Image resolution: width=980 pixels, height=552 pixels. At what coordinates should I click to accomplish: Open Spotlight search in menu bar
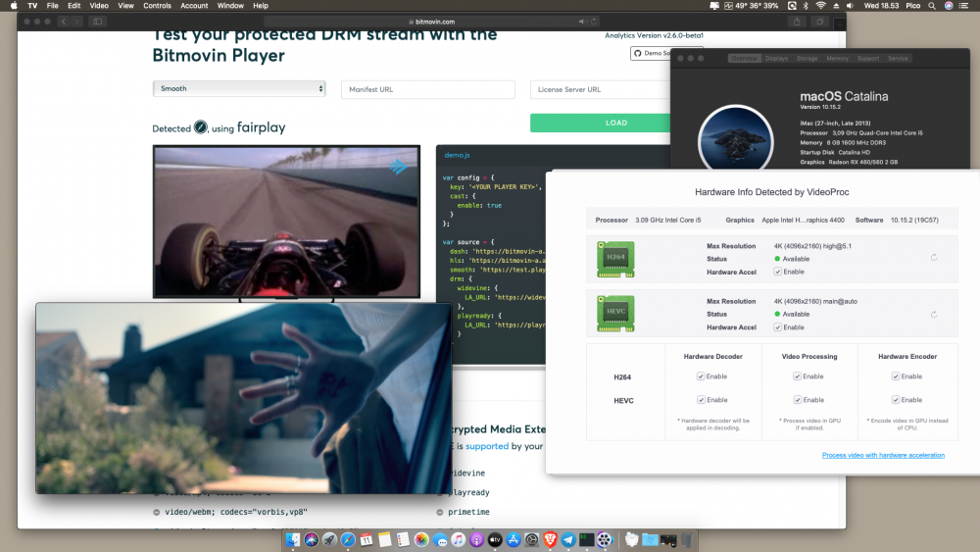(x=932, y=6)
